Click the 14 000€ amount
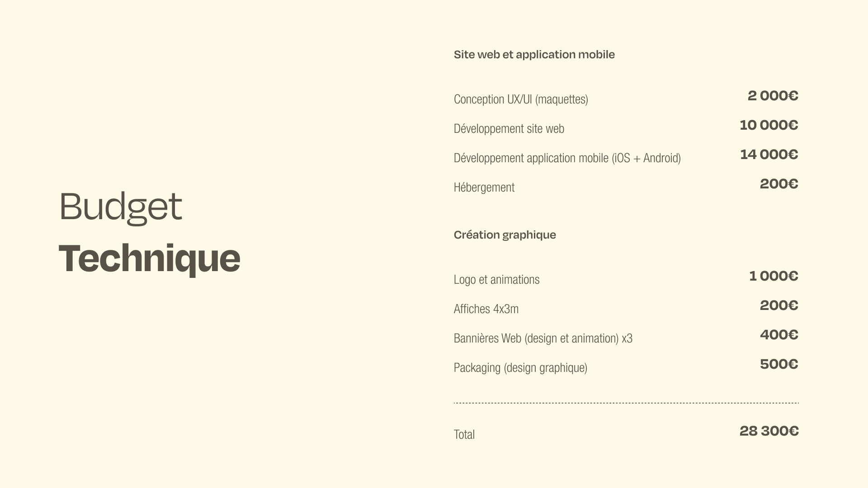Viewport: 868px width, 488px height. [x=769, y=155]
